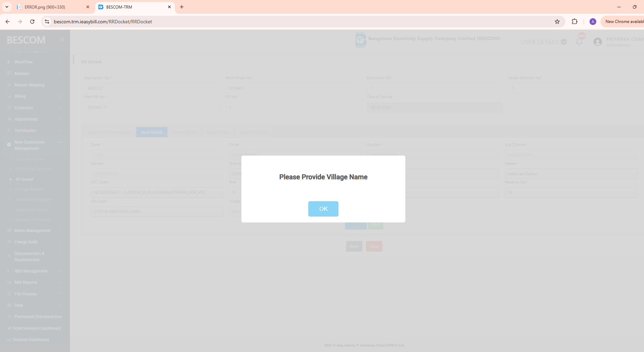
Task: Expand the Meter Management chevron
Action: (61, 230)
